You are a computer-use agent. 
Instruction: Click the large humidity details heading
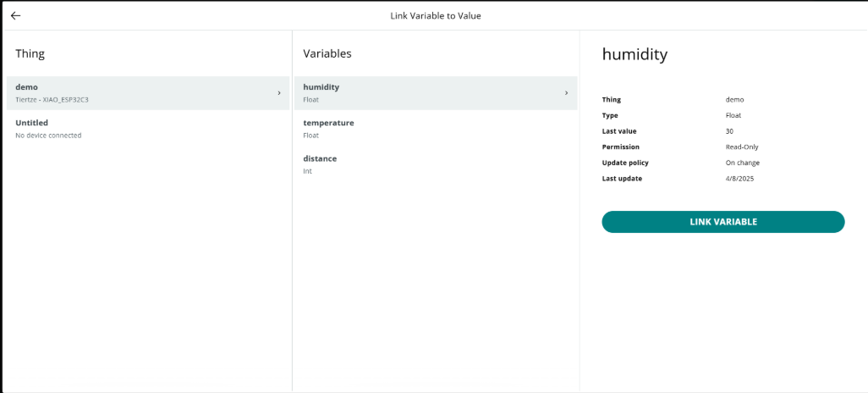pos(635,54)
